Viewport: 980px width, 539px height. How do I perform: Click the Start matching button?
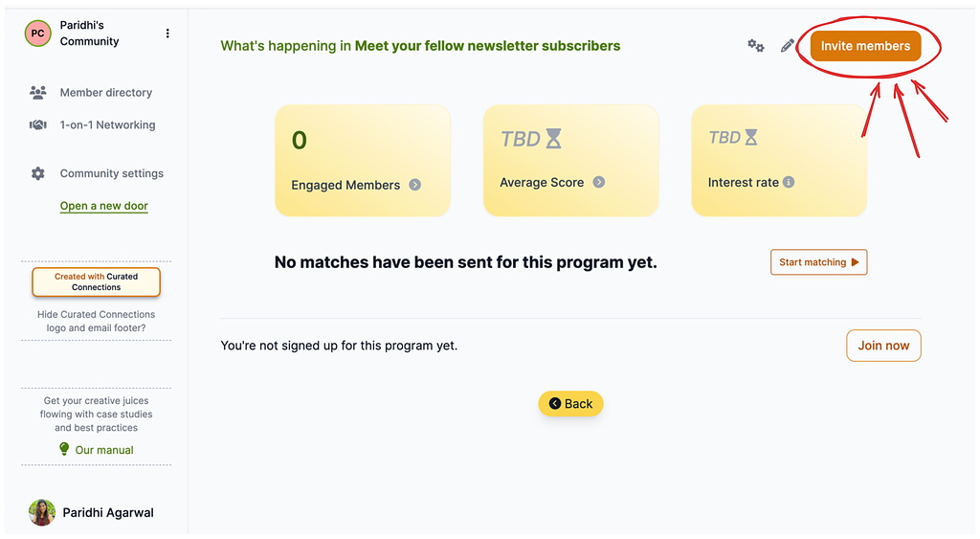(x=819, y=262)
